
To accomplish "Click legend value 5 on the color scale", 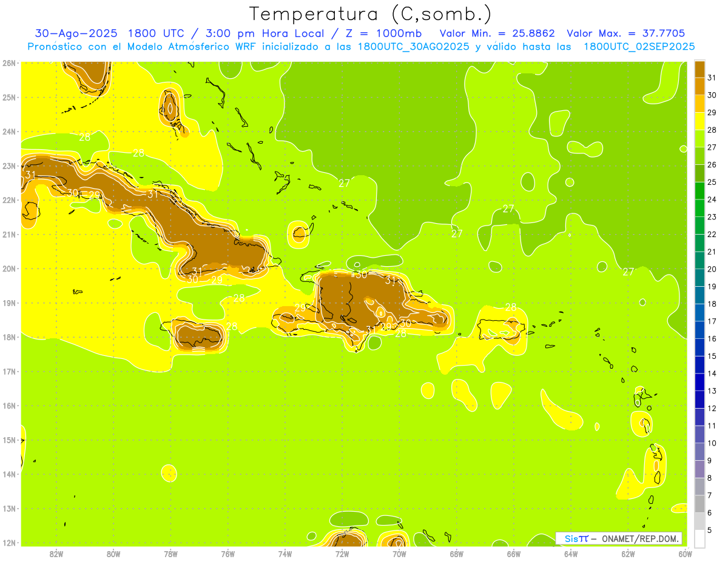I will (x=710, y=530).
